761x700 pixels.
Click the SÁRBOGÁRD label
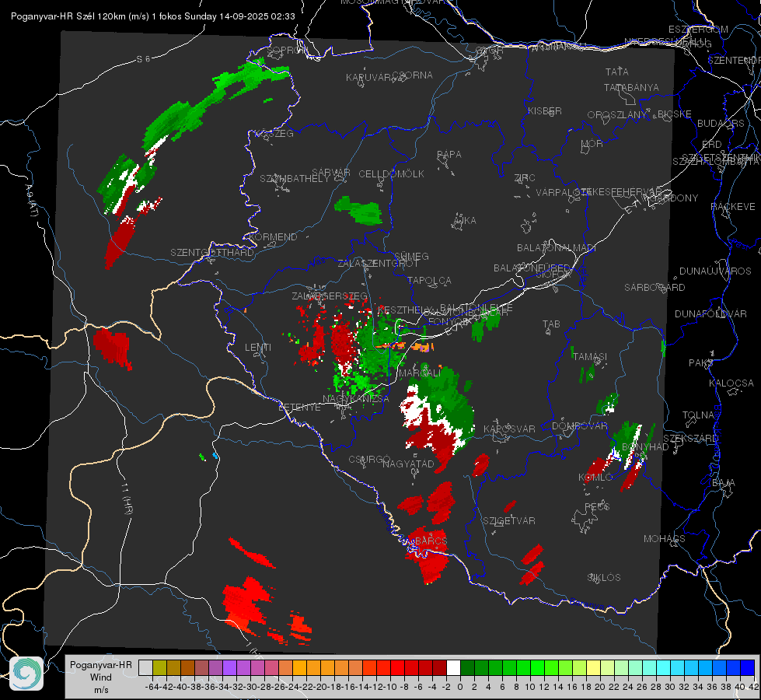[655, 288]
